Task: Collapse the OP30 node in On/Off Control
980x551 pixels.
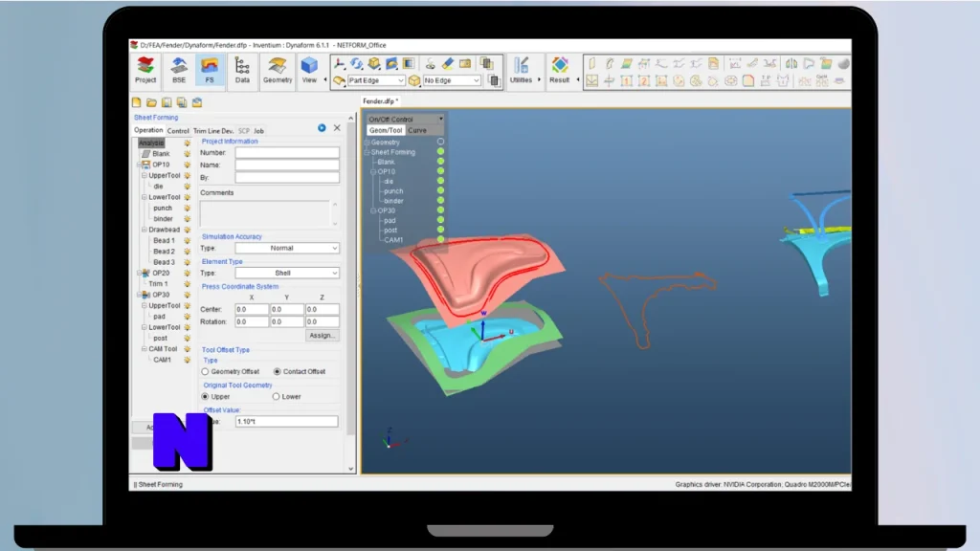Action: (373, 210)
